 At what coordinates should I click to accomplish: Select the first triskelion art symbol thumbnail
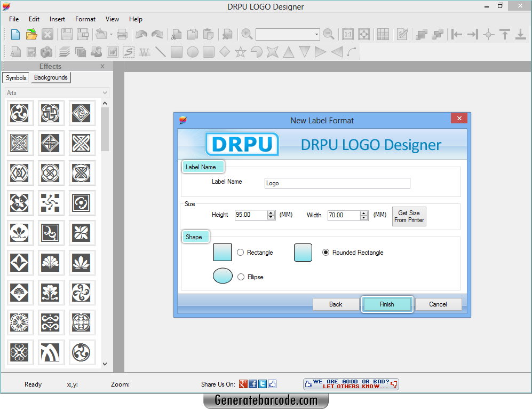(19, 113)
